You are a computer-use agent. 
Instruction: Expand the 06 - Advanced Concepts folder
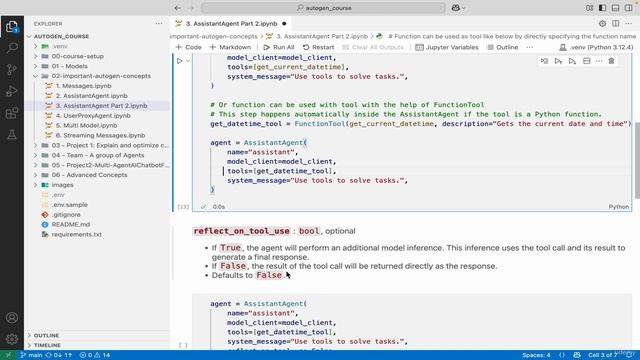89,175
